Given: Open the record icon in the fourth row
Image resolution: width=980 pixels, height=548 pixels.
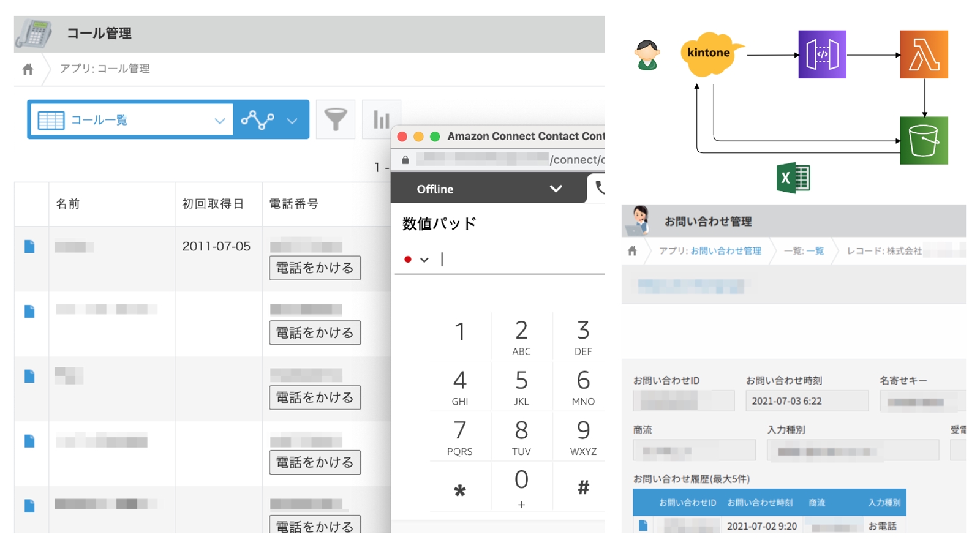Looking at the screenshot, I should (x=29, y=441).
